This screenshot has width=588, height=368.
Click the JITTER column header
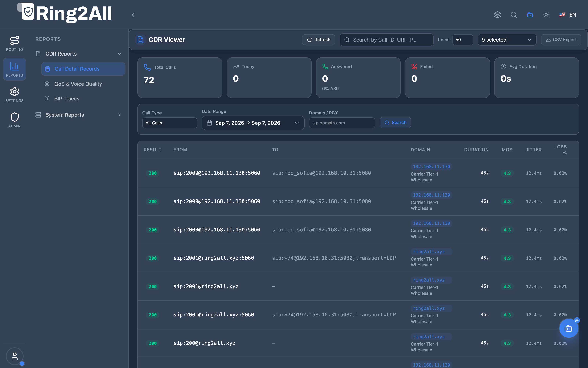(x=534, y=150)
